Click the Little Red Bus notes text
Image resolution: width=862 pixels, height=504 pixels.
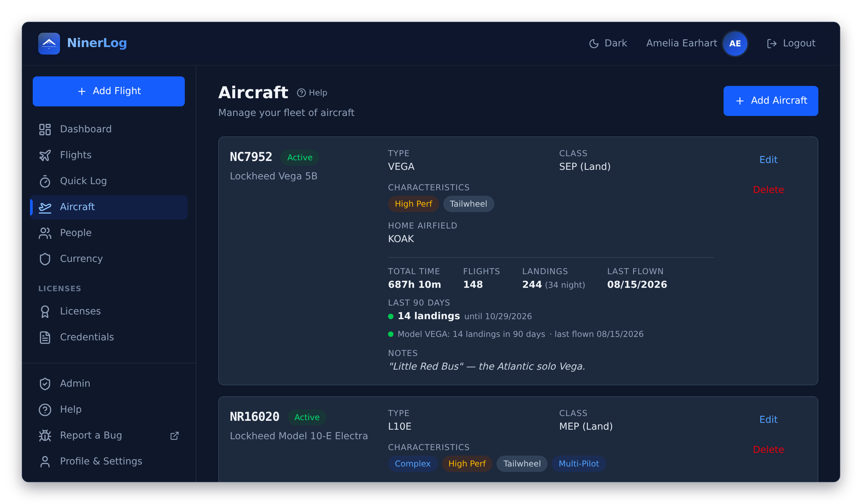point(487,367)
